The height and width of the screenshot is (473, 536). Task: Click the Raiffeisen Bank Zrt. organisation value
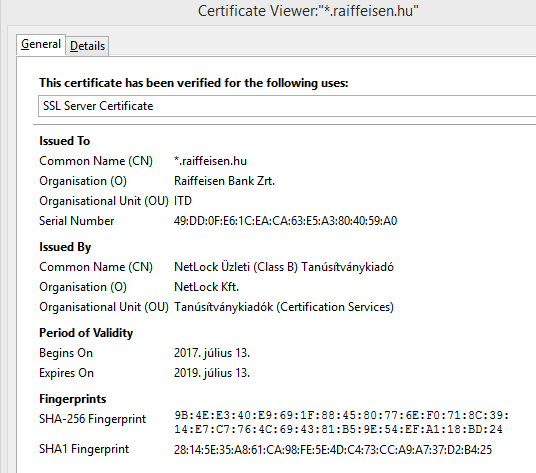pos(224,181)
